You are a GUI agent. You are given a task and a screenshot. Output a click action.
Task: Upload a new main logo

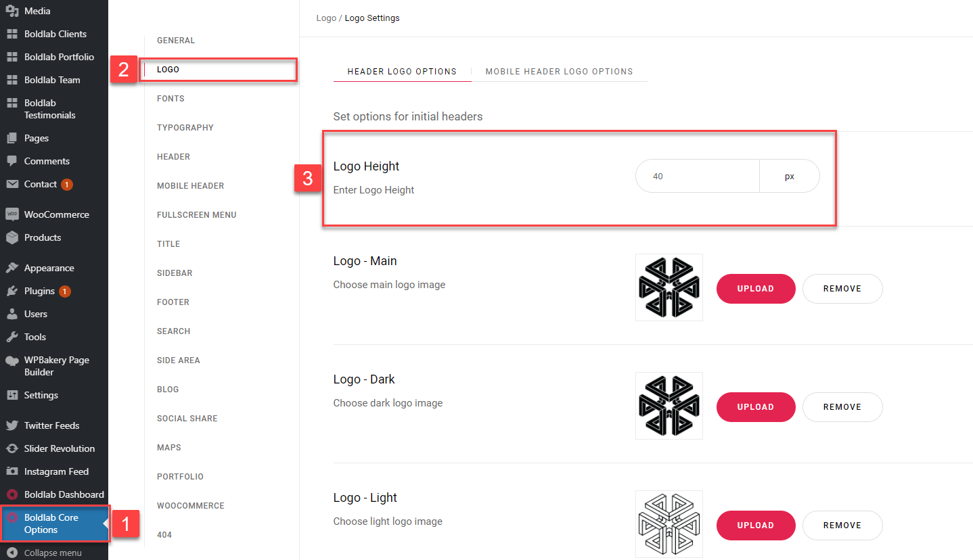756,288
